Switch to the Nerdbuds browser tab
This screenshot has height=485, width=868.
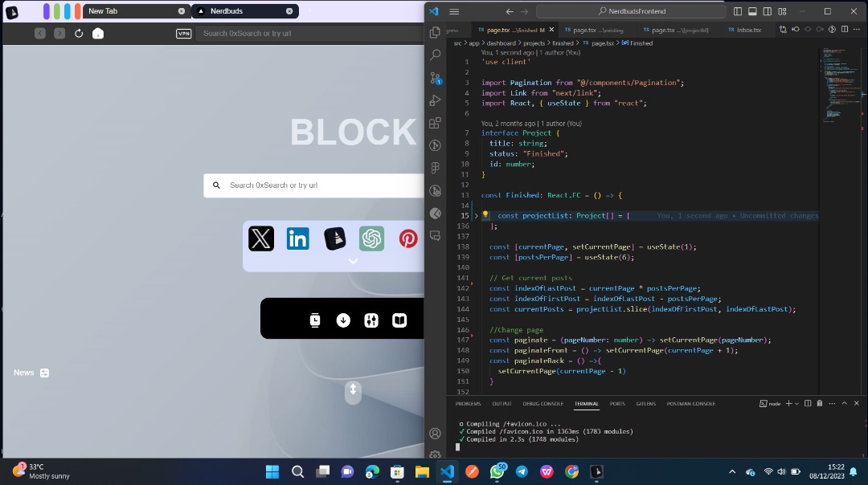244,11
